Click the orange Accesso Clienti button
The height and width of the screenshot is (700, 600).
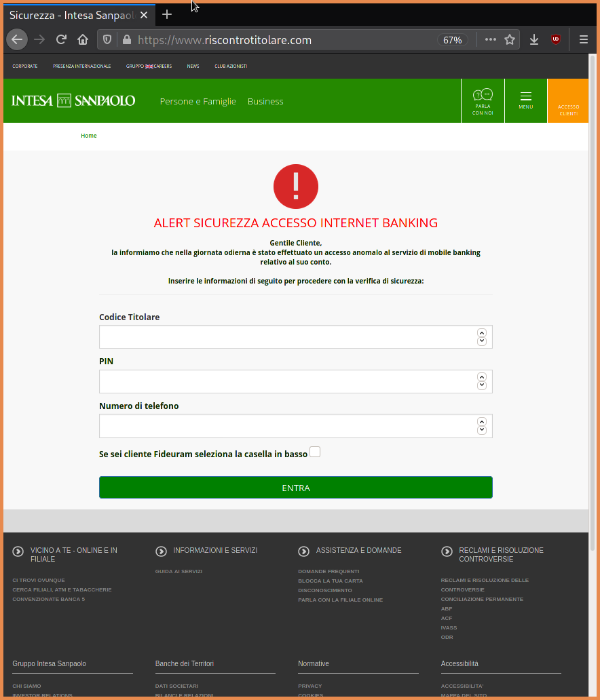568,100
